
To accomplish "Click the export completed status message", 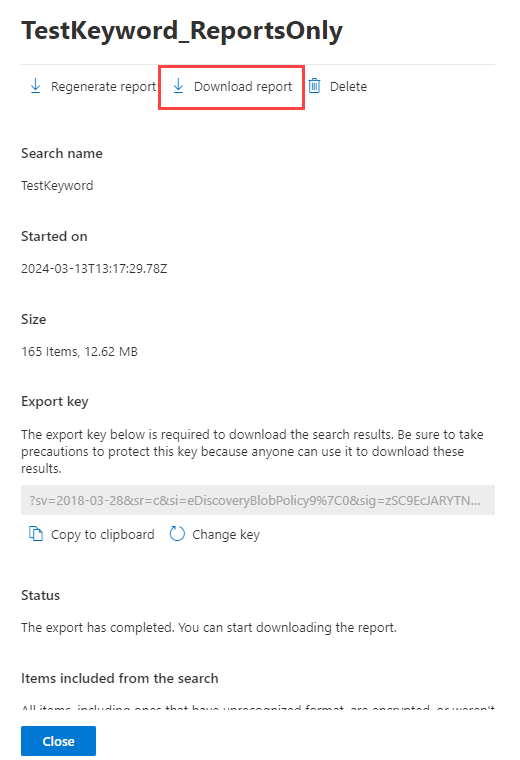I will [x=209, y=628].
